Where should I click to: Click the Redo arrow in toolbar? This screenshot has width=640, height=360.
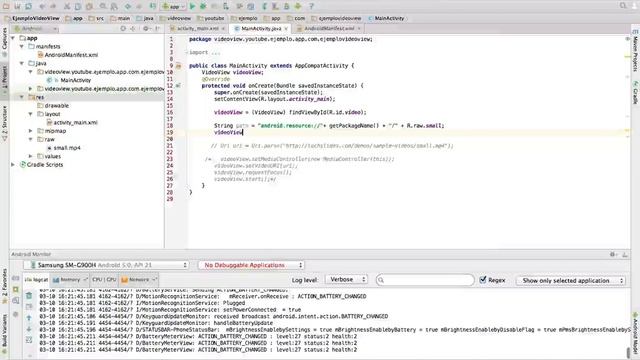[x=53, y=6]
